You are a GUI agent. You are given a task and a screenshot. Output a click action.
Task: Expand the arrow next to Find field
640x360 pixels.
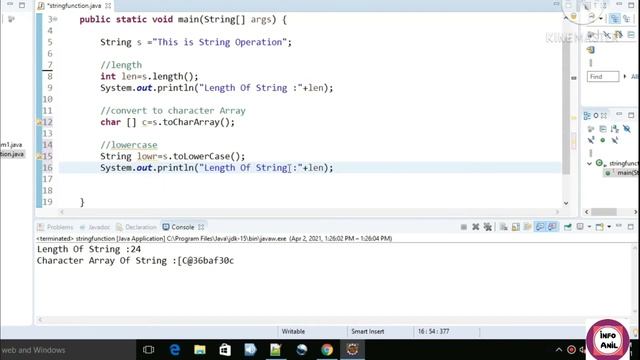(x=624, y=77)
